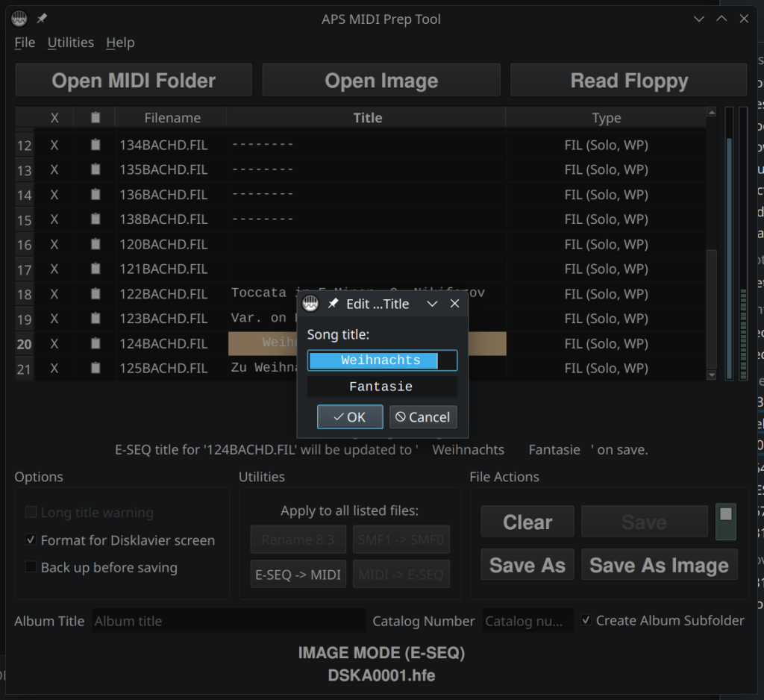Open the Help menu

coord(120,43)
